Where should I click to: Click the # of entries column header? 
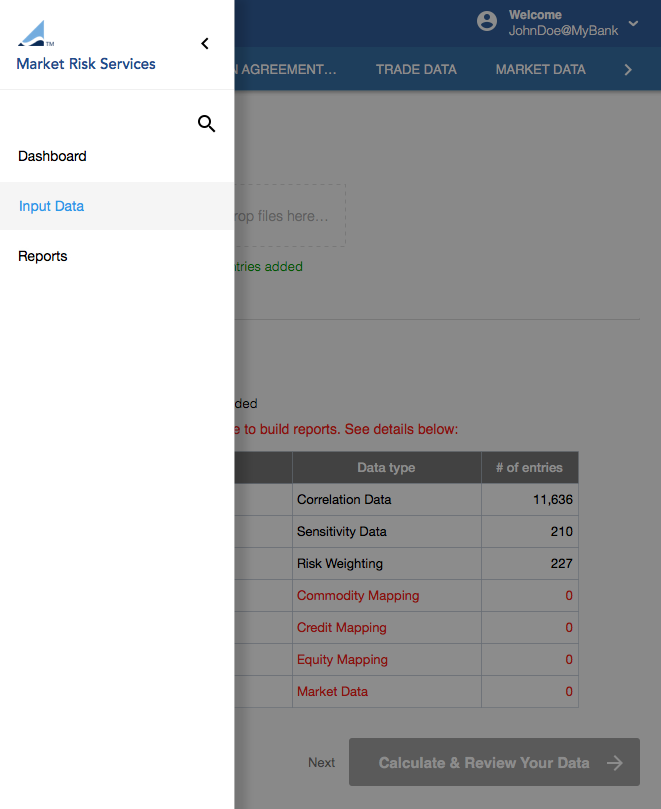point(529,468)
